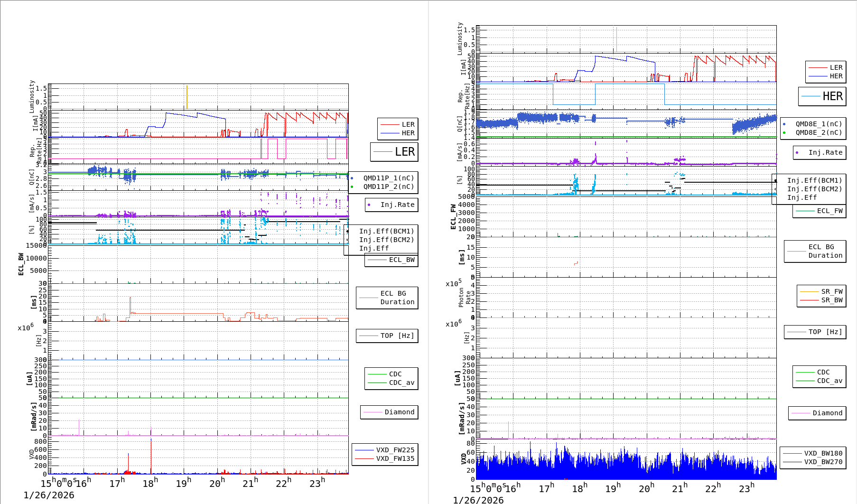Click the orange luminosity spike line
This screenshot has width=857, height=504.
click(x=187, y=97)
